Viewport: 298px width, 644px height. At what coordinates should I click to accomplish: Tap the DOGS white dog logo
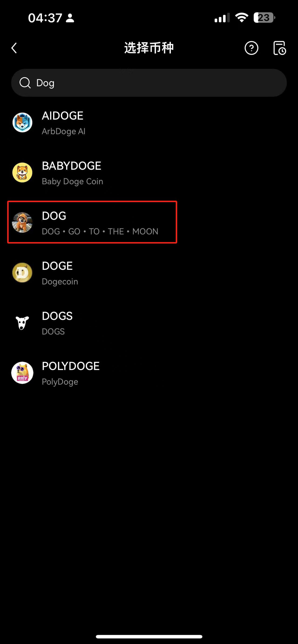[22, 323]
